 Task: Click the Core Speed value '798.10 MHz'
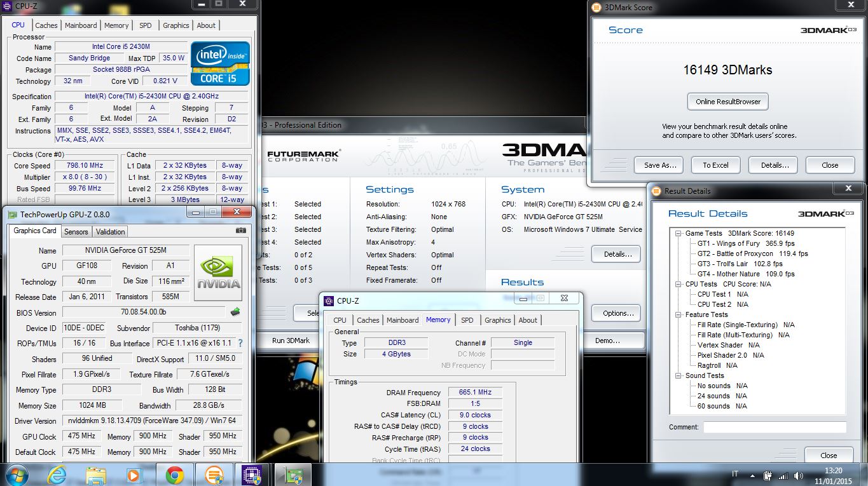(x=85, y=166)
